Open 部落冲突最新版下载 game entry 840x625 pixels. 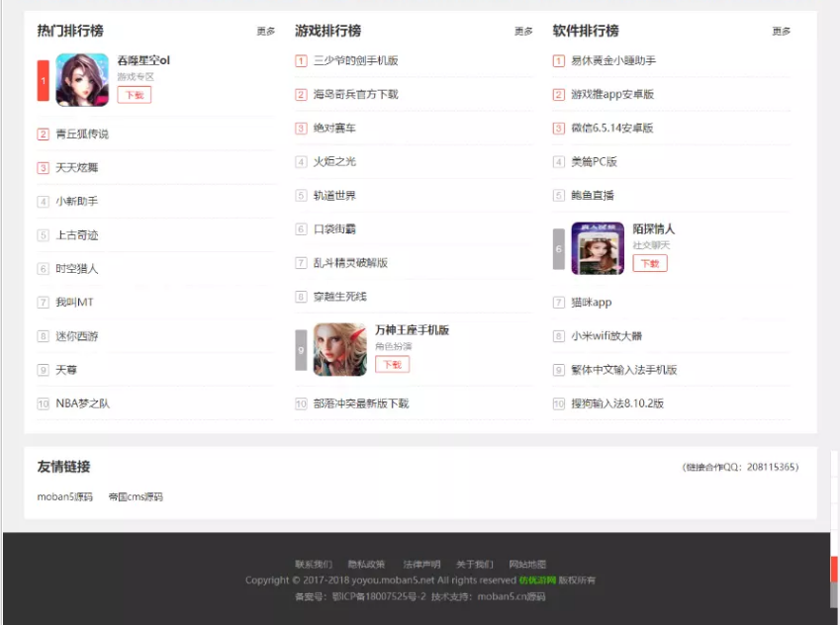click(361, 403)
